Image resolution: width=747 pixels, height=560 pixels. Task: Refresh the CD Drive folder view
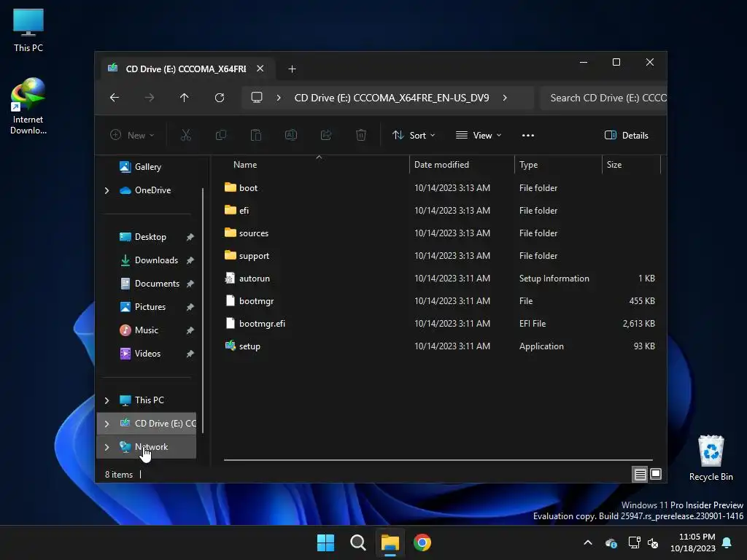point(219,98)
